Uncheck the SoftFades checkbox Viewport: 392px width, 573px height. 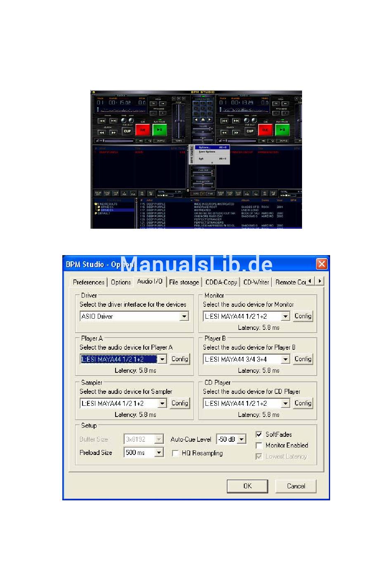[259, 434]
